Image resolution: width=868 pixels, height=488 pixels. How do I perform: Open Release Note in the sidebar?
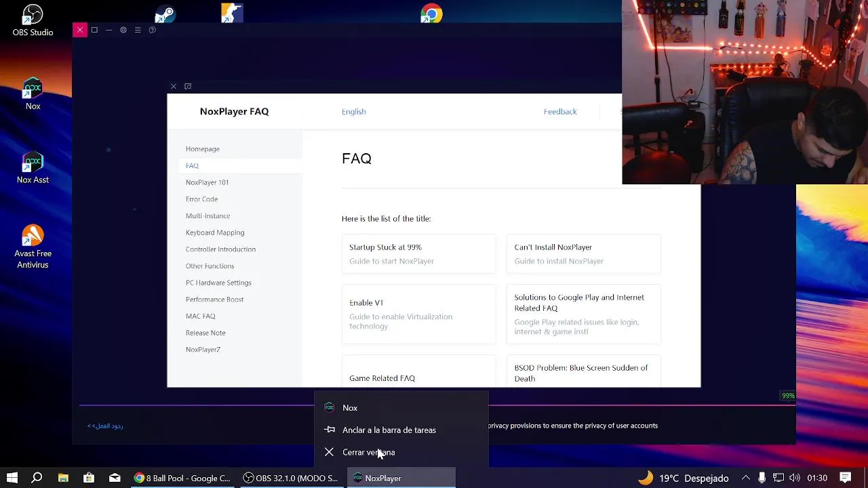(205, 333)
